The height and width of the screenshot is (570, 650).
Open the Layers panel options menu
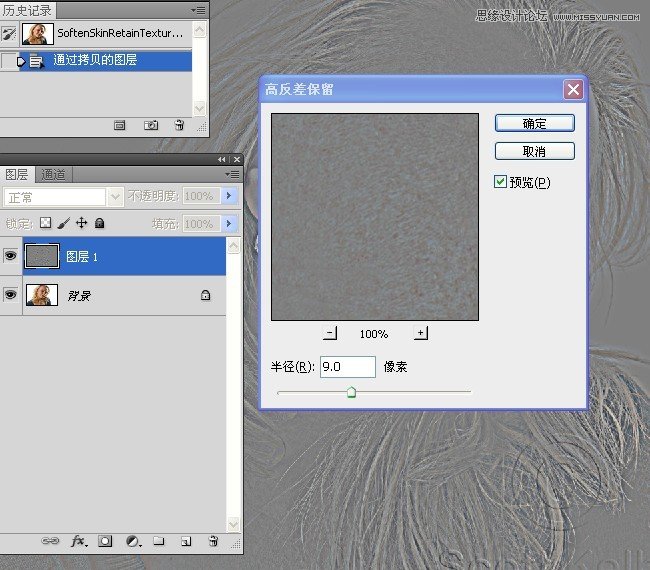tap(232, 175)
